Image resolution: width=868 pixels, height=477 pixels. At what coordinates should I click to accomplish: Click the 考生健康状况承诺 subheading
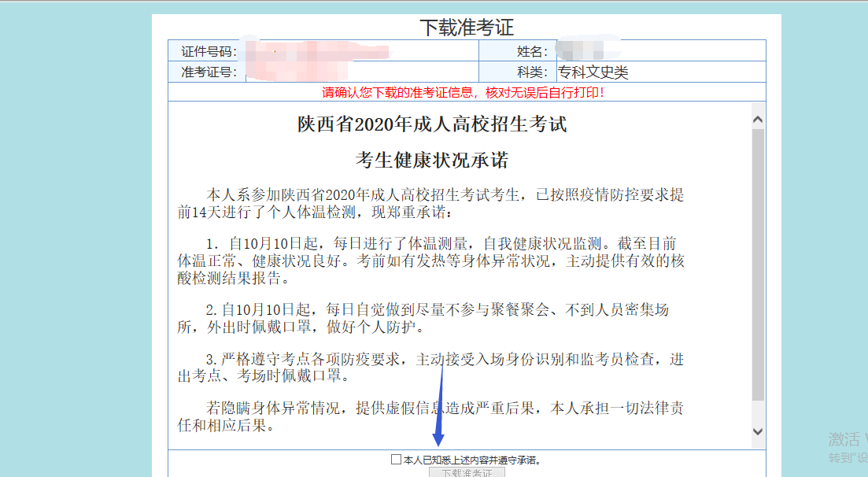(x=432, y=161)
